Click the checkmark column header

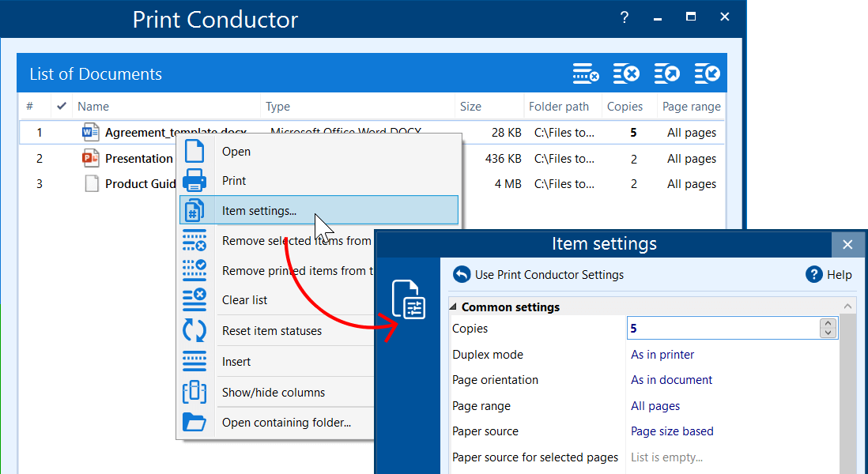click(x=62, y=107)
